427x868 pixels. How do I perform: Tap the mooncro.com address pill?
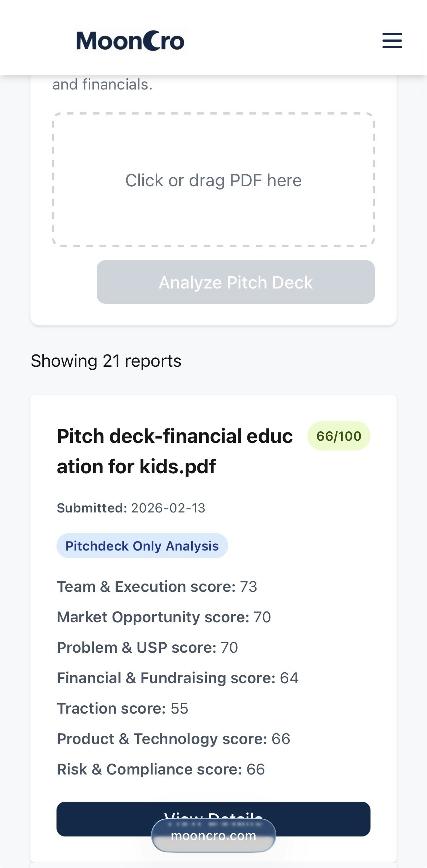pyautogui.click(x=213, y=835)
